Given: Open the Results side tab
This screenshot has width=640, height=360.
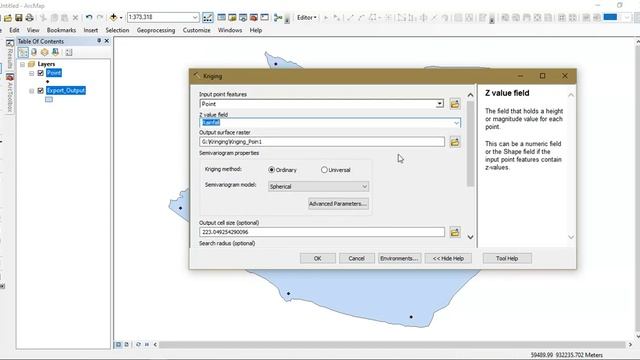Looking at the screenshot, I should click(10, 54).
